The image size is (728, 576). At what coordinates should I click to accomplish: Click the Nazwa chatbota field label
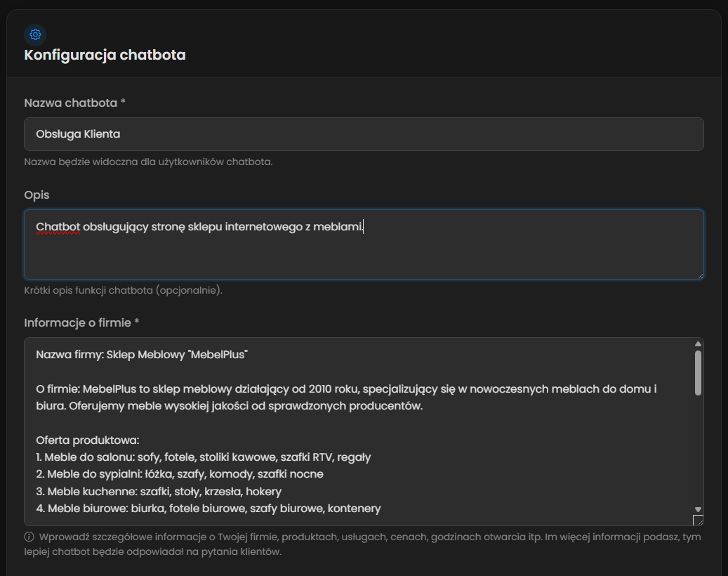pos(74,103)
